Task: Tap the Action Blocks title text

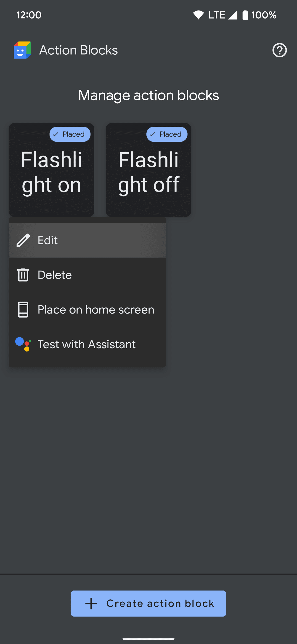Action: click(x=78, y=50)
